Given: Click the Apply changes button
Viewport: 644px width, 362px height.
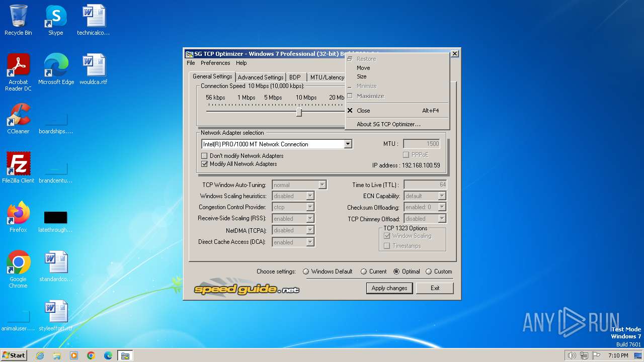Looking at the screenshot, I should click(x=389, y=288).
